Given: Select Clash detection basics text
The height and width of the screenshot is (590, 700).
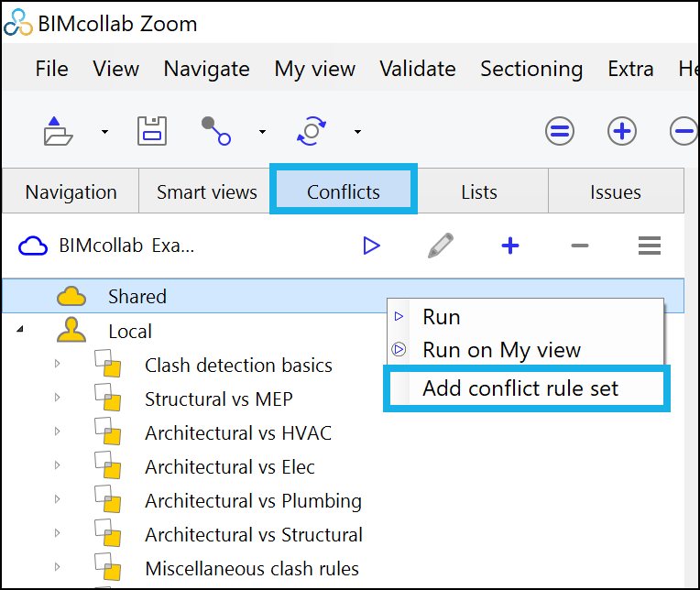Looking at the screenshot, I should tap(238, 365).
